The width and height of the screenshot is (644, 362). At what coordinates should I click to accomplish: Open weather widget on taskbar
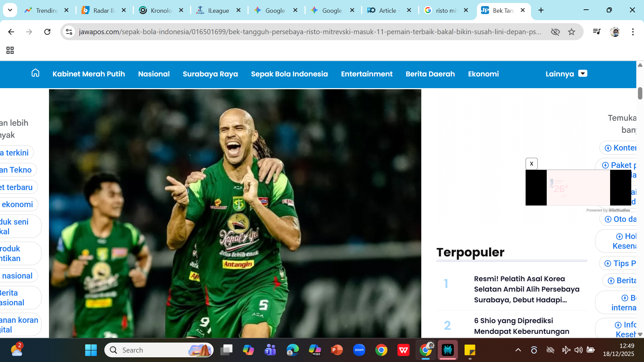point(17,350)
